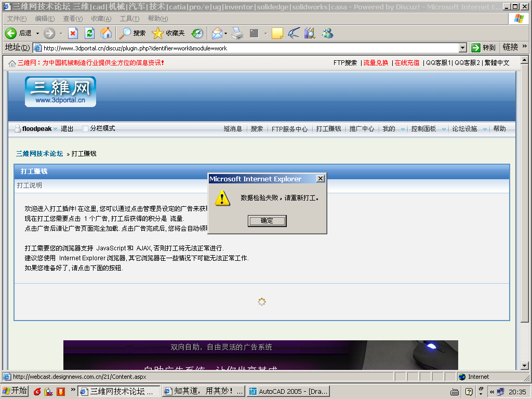Click the page scrollbar up arrow

(525, 60)
